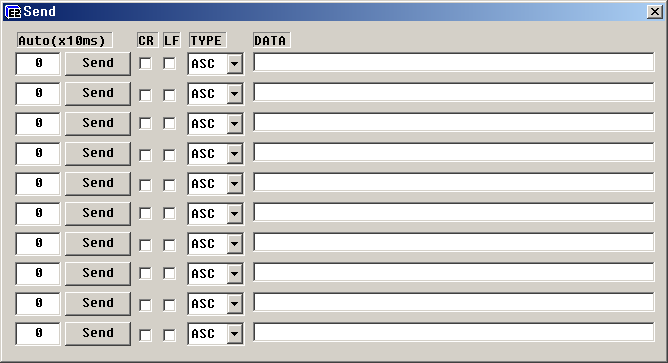The width and height of the screenshot is (668, 363).
Task: Check the LF box in third row
Action: 169,124
